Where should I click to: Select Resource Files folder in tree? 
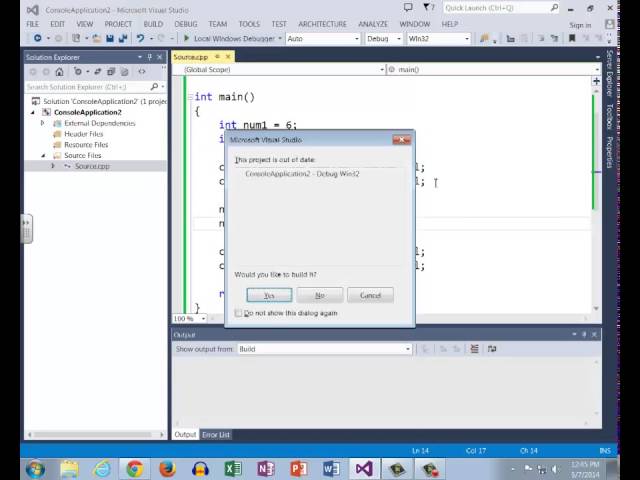coord(86,144)
